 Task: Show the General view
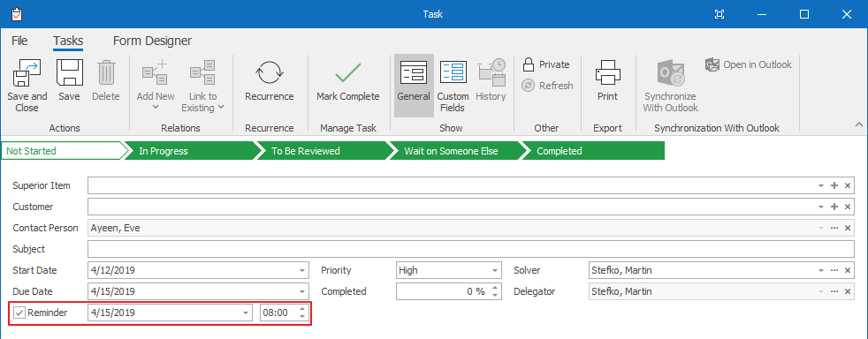click(x=414, y=85)
